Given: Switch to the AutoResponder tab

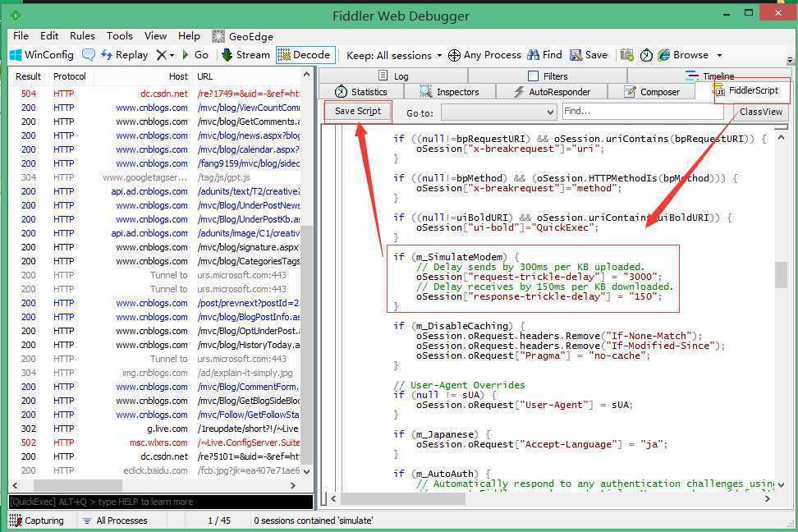Looking at the screenshot, I should [x=552, y=92].
